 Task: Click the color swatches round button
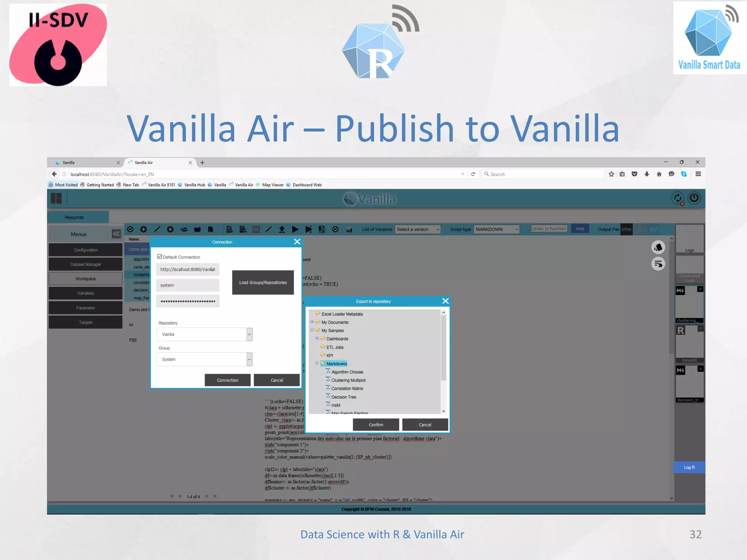[658, 248]
